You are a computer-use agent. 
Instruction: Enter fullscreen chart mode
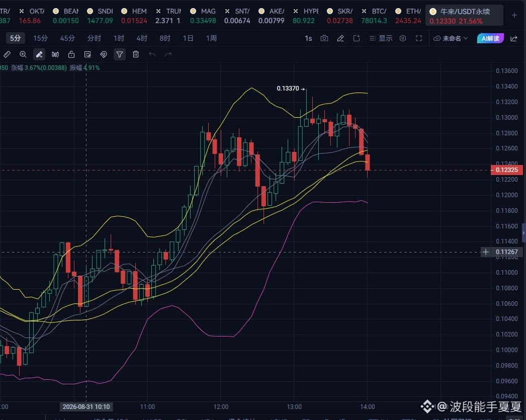pyautogui.click(x=419, y=38)
